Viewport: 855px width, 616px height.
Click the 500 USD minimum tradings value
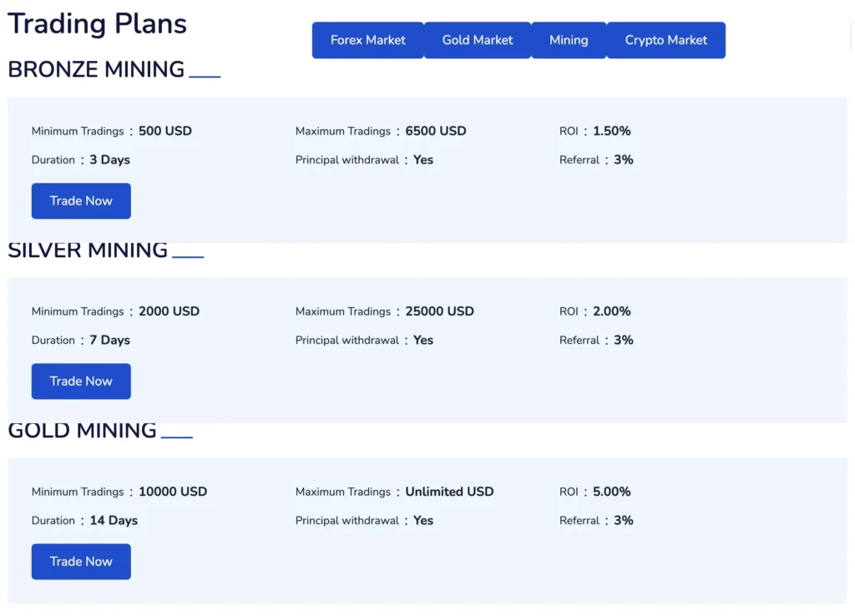(x=165, y=131)
